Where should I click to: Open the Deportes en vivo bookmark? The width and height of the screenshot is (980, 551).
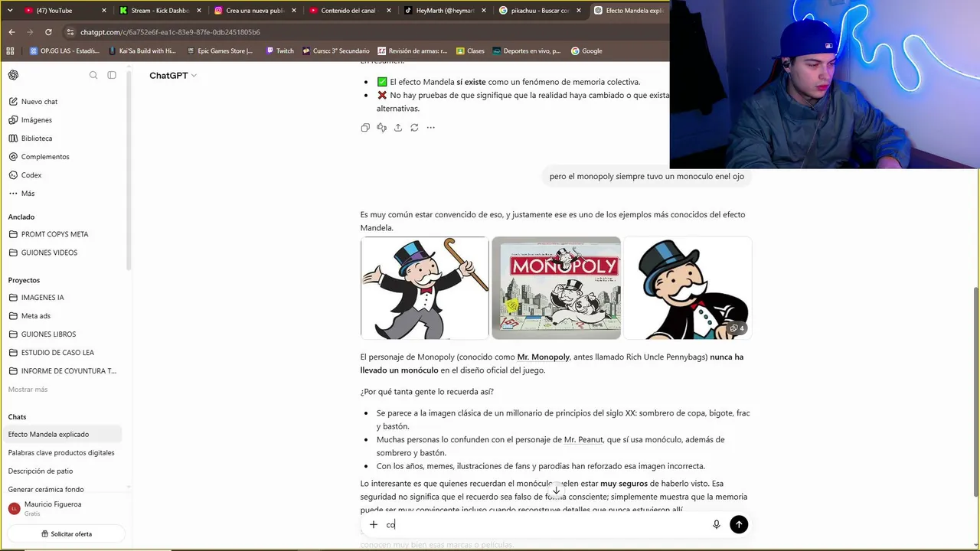tap(527, 51)
